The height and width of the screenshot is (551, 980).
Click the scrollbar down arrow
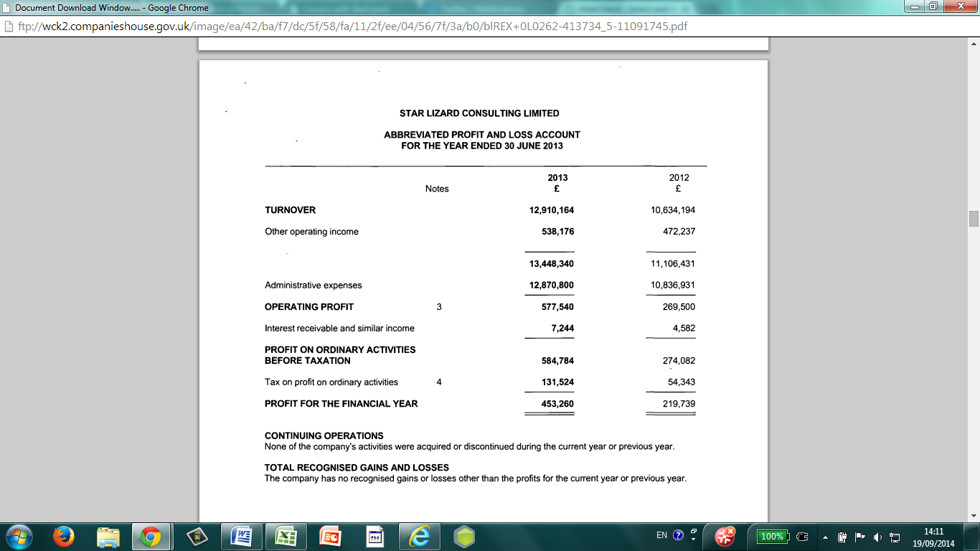pos(974,516)
